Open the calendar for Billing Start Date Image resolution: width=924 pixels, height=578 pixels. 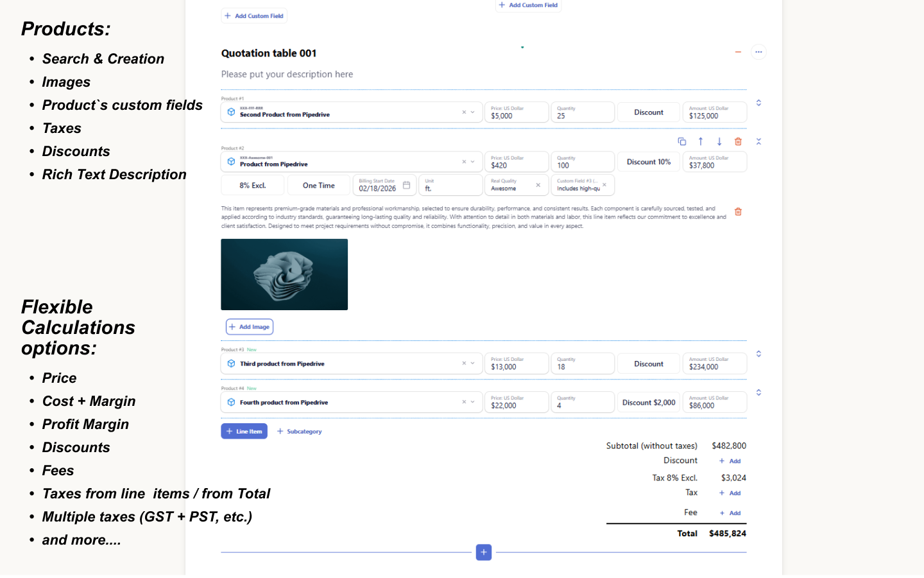[407, 186]
